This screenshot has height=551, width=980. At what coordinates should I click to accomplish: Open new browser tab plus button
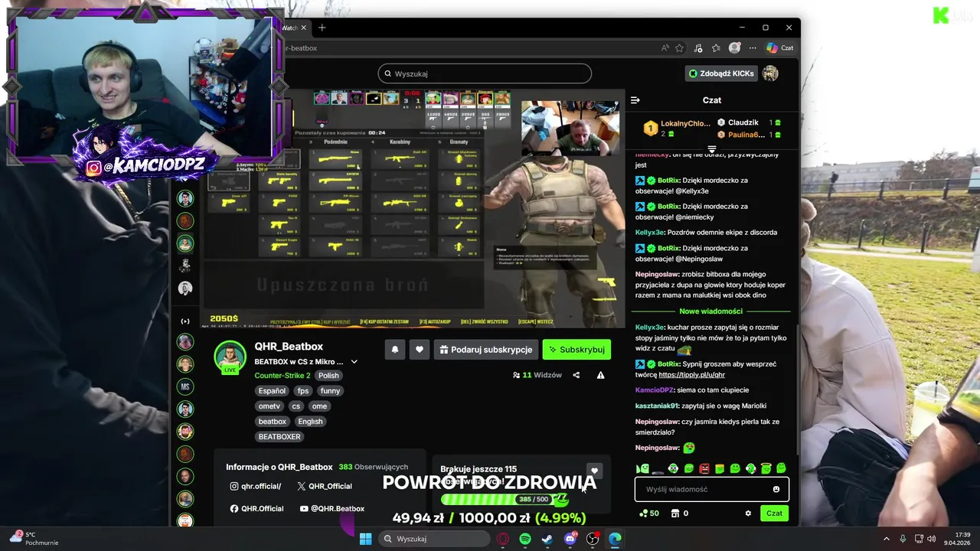322,28
